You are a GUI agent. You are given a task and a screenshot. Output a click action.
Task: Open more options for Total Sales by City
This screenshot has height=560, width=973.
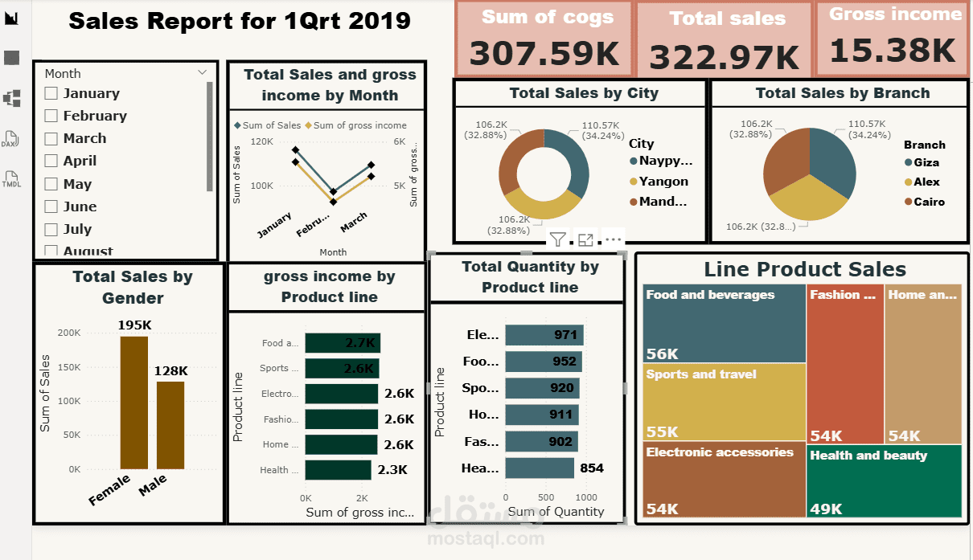coord(612,239)
